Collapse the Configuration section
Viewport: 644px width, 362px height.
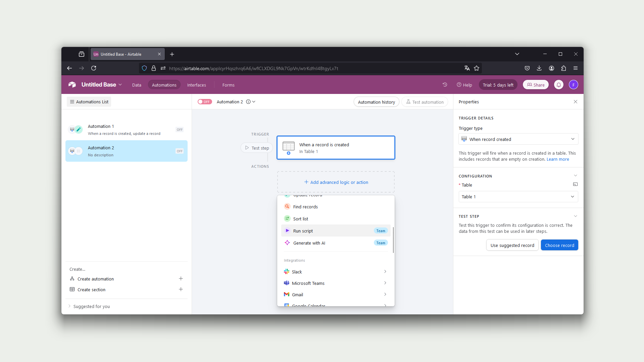(576, 176)
